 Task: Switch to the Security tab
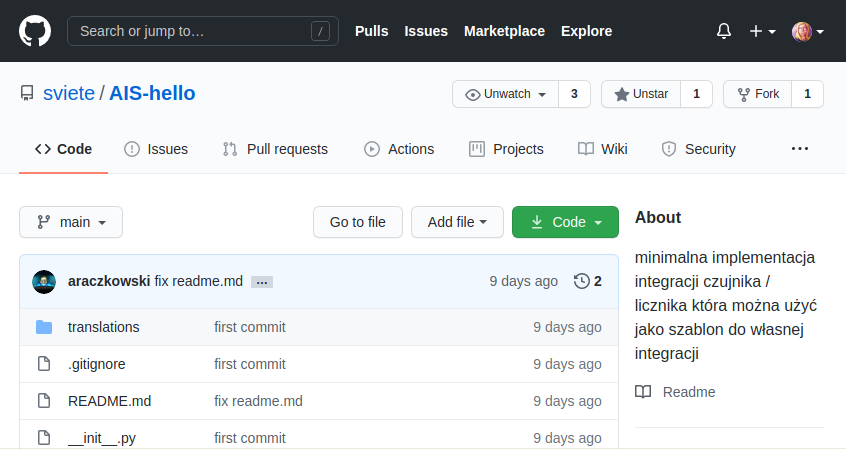(x=698, y=149)
